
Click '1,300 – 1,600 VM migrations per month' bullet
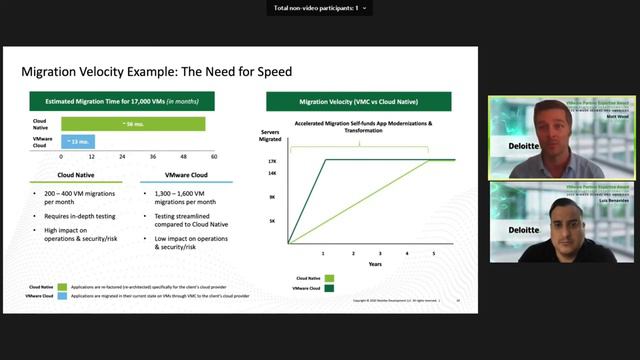185,198
